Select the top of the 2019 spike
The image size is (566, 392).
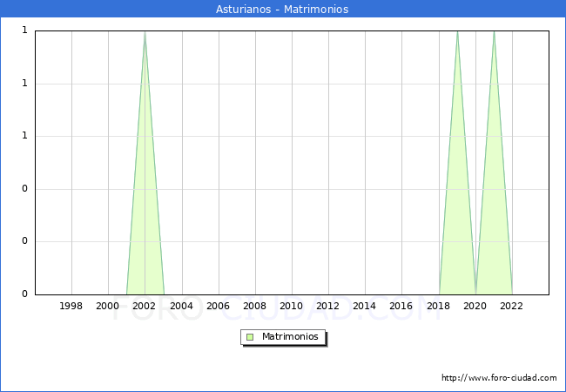pyautogui.click(x=457, y=32)
